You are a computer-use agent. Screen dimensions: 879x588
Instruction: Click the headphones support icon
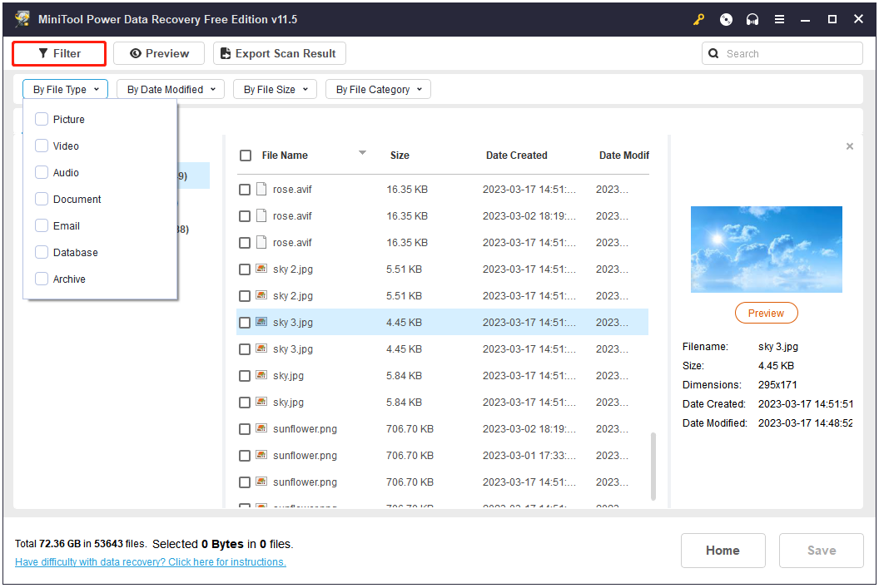[752, 20]
